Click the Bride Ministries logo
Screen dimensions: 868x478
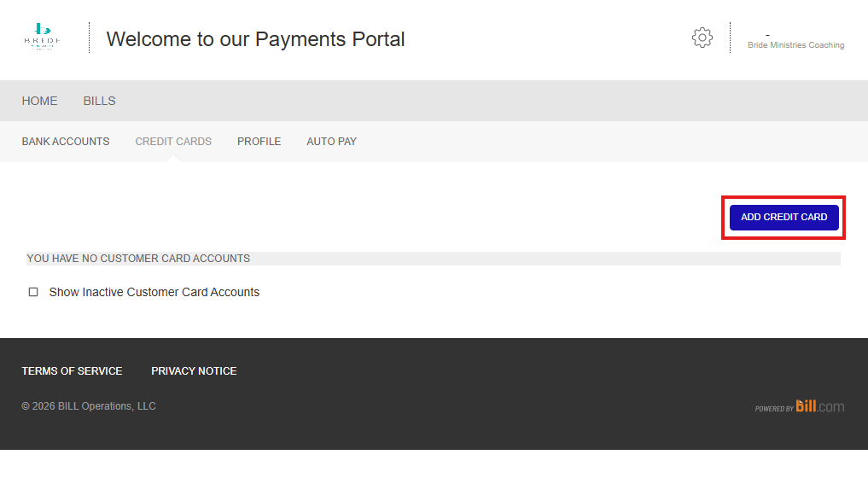click(42, 37)
